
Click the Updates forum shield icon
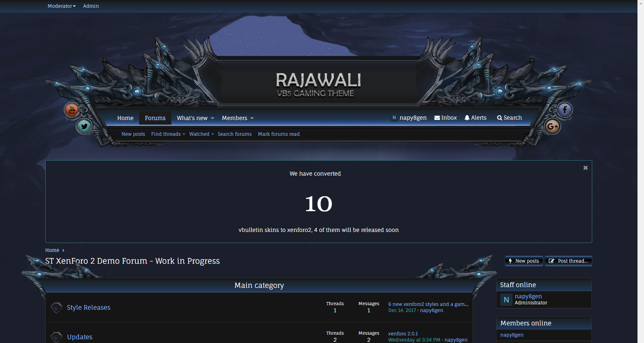coord(56,337)
